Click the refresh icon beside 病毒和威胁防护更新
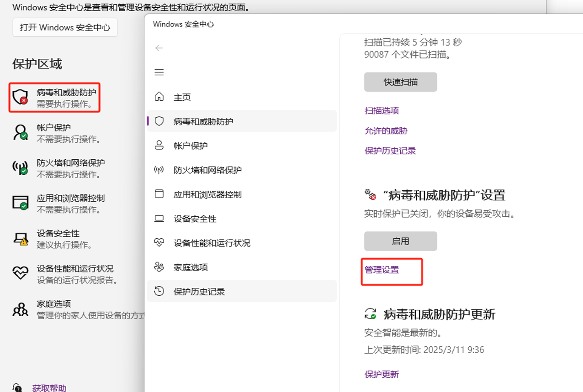Viewport: 583px width, 392px height. 370,314
